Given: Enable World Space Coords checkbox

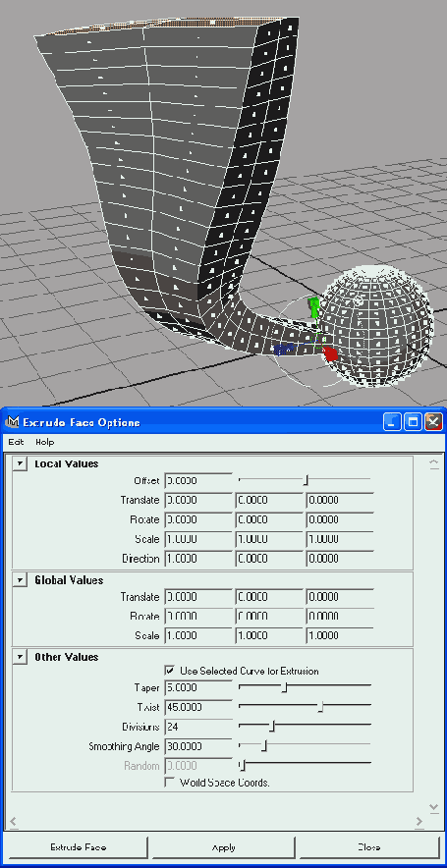Looking at the screenshot, I should coord(170,783).
